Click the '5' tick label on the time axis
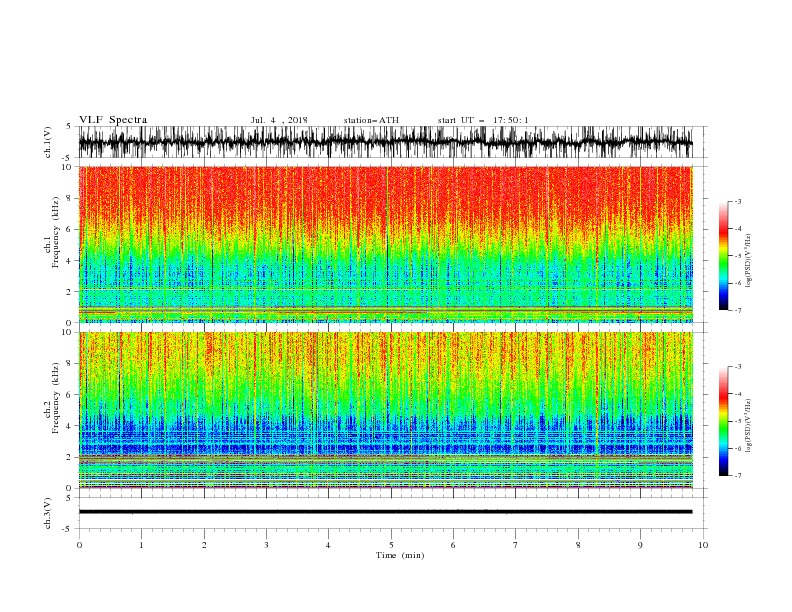792x612 pixels. point(391,545)
